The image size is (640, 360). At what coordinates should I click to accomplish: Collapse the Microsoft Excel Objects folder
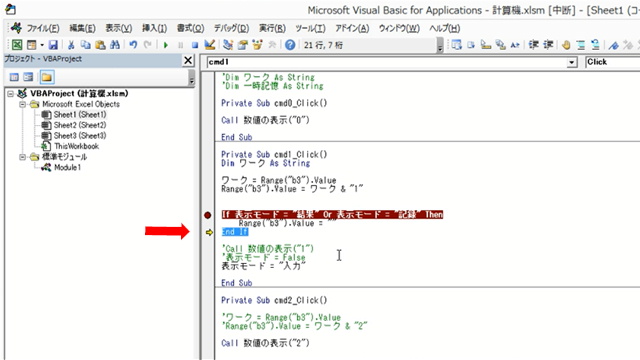22,104
